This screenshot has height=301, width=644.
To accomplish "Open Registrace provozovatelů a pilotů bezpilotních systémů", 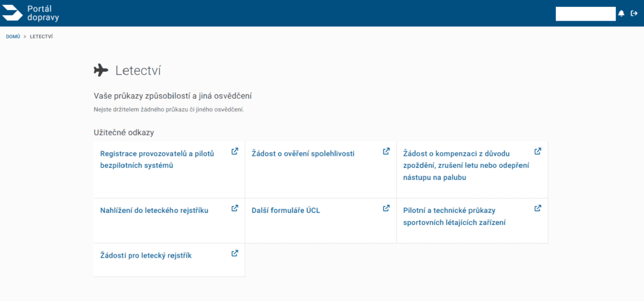I will (x=157, y=160).
